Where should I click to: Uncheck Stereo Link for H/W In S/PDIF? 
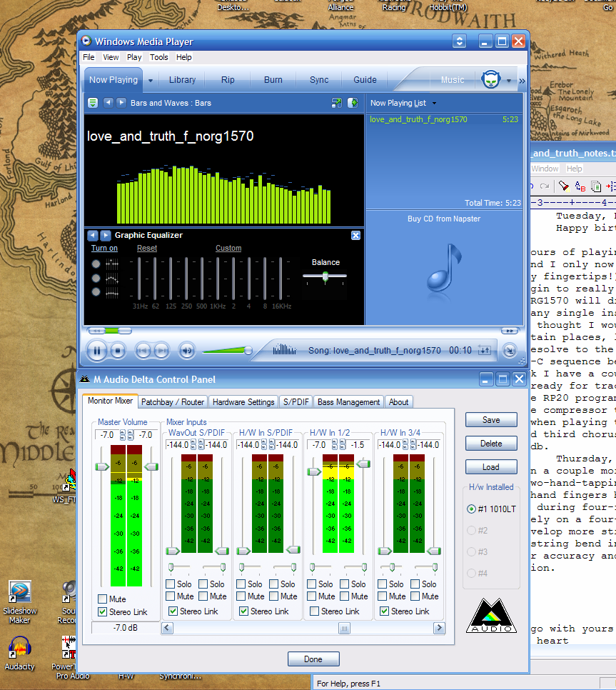click(x=243, y=611)
